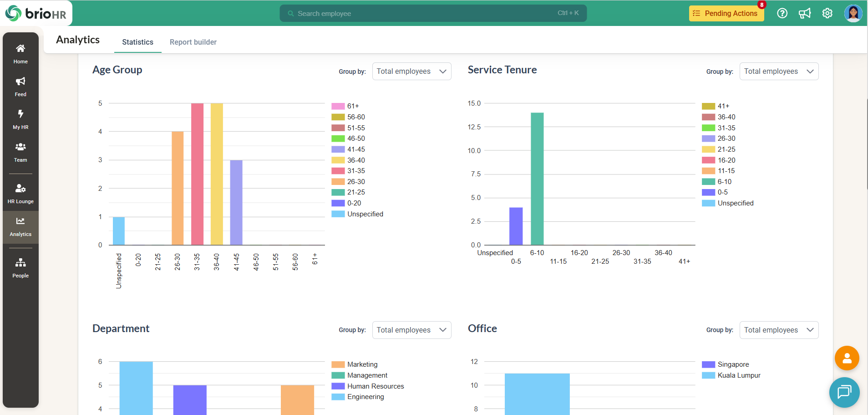Image resolution: width=868 pixels, height=415 pixels.
Task: Click Kuala Lumpur legend color swatch
Action: 709,375
